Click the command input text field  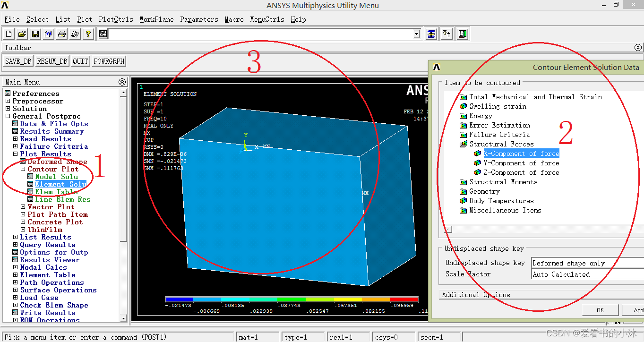[260, 34]
